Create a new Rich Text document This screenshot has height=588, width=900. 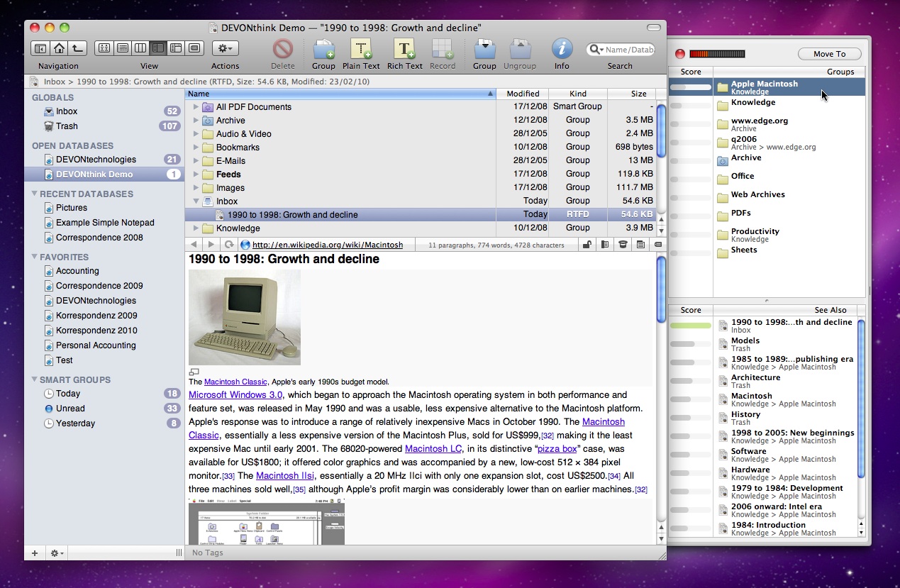(405, 49)
